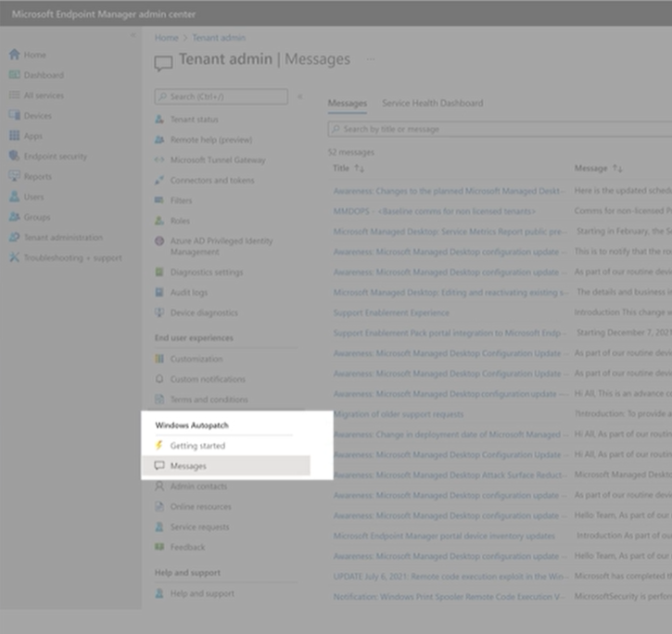Sort messages by the Title column arrows
Viewport: 672px width, 634px height.
[360, 169]
